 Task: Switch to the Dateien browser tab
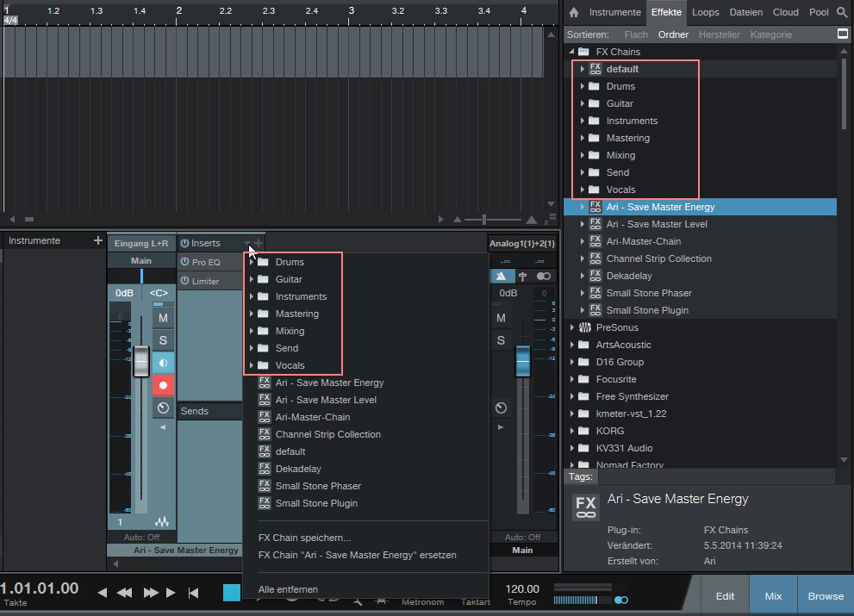click(746, 12)
